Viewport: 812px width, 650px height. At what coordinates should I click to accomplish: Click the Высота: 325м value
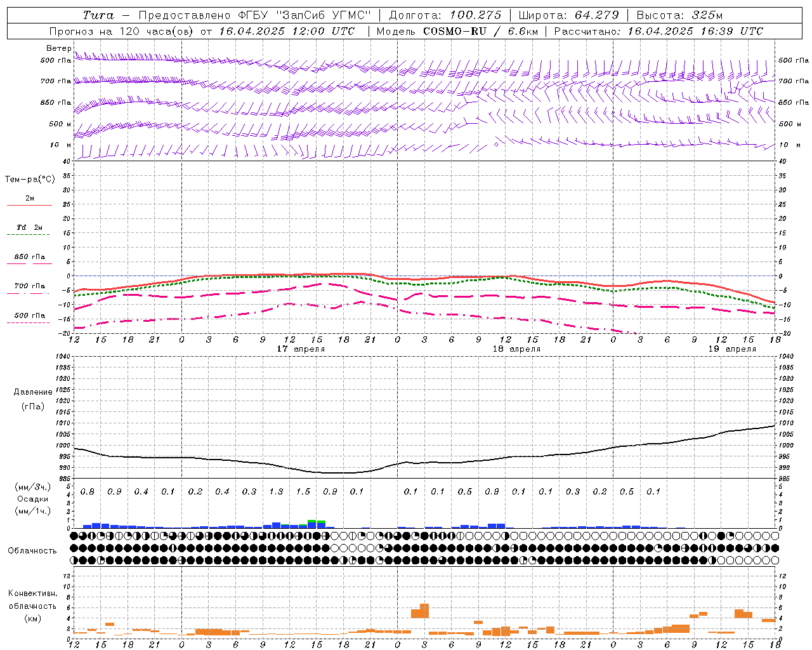tap(679, 15)
